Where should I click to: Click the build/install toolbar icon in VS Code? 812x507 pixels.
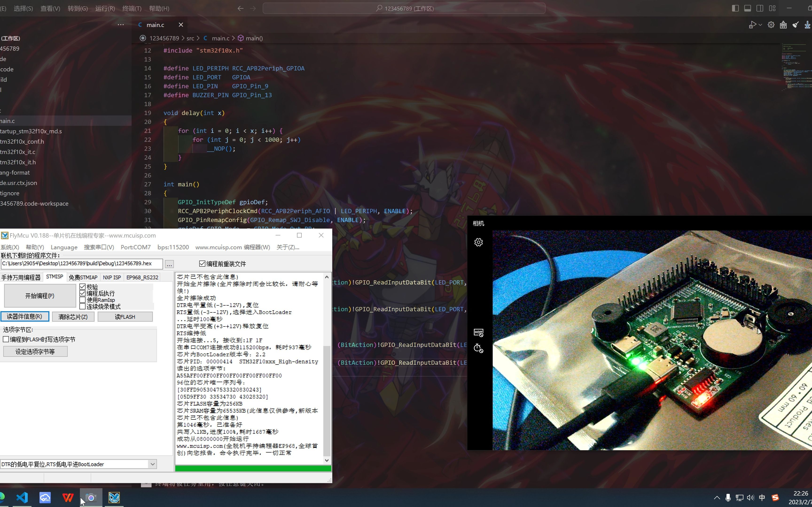[783, 25]
